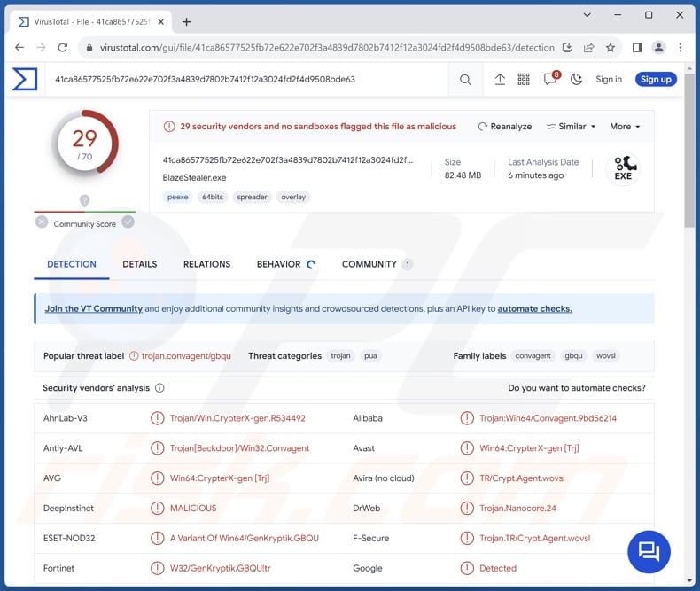Click the alert icon beside Google Detected
This screenshot has width=700, height=591.
point(467,568)
